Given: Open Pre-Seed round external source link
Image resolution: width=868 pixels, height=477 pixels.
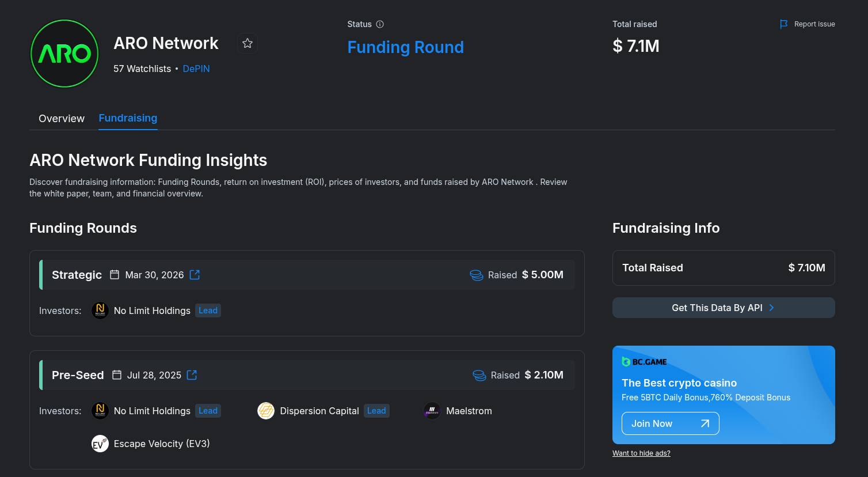Looking at the screenshot, I should [192, 375].
